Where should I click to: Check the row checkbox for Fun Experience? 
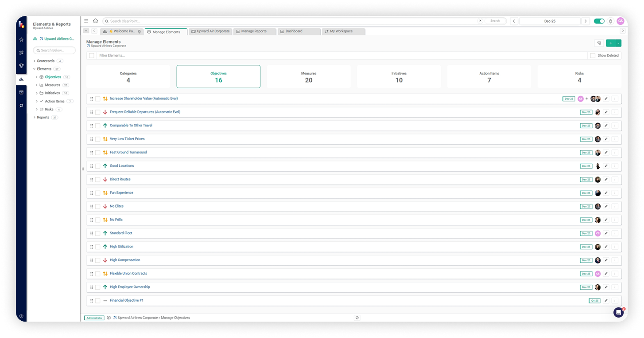click(x=98, y=193)
